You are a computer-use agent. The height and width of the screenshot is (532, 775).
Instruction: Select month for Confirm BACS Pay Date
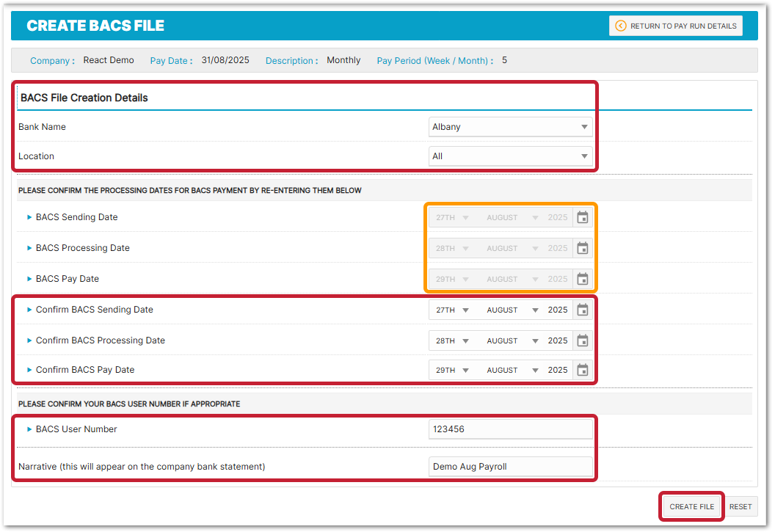tap(512, 370)
